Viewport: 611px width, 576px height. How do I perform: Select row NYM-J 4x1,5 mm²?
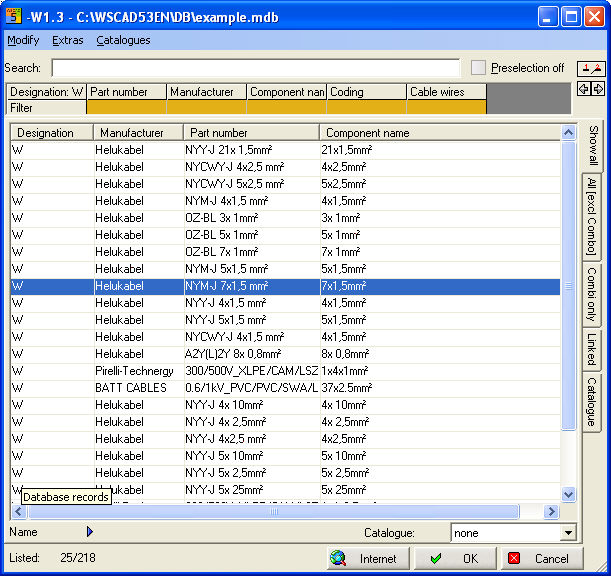[285, 201]
